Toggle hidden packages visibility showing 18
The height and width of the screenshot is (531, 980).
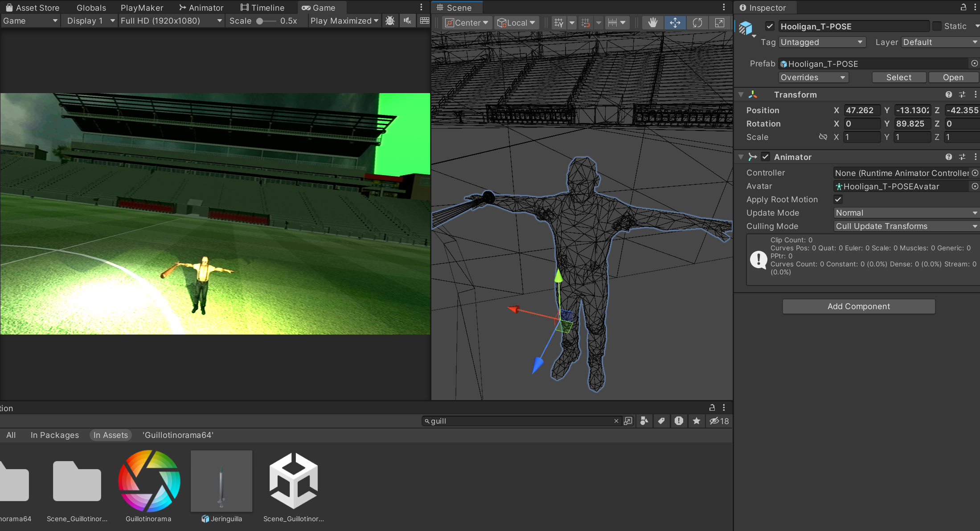pos(719,421)
